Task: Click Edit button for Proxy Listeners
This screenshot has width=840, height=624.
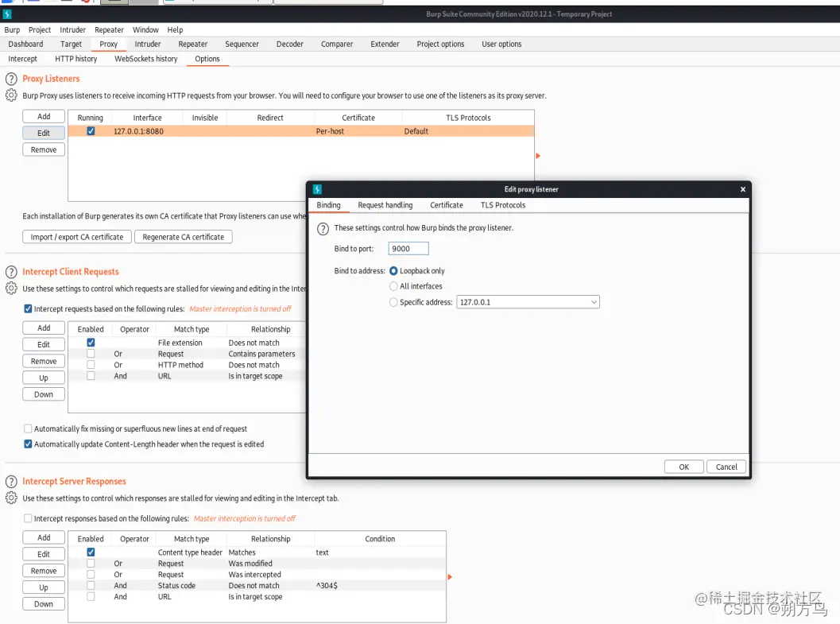Action: pos(44,133)
